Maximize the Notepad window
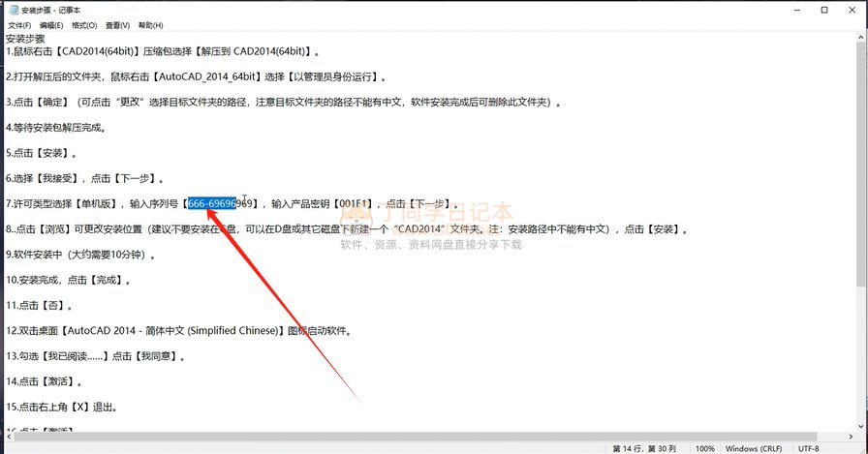The image size is (868, 454). click(x=824, y=10)
